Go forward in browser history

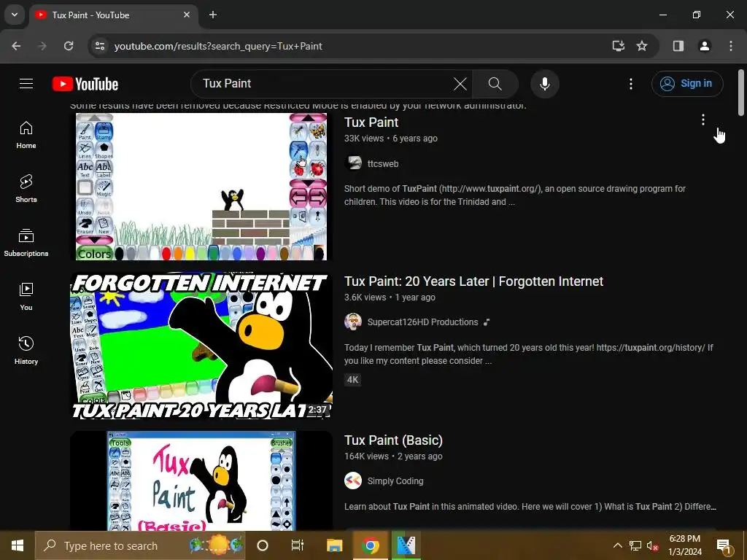click(x=42, y=46)
